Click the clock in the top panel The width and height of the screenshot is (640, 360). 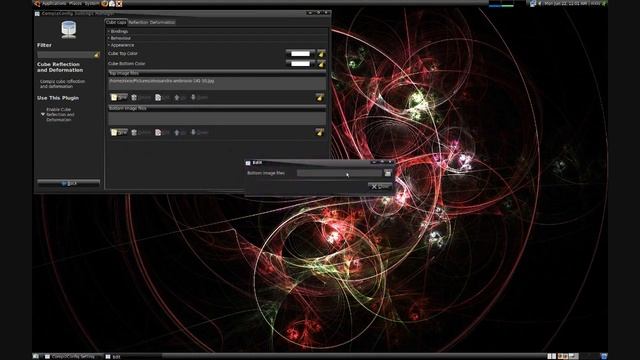pyautogui.click(x=567, y=3)
